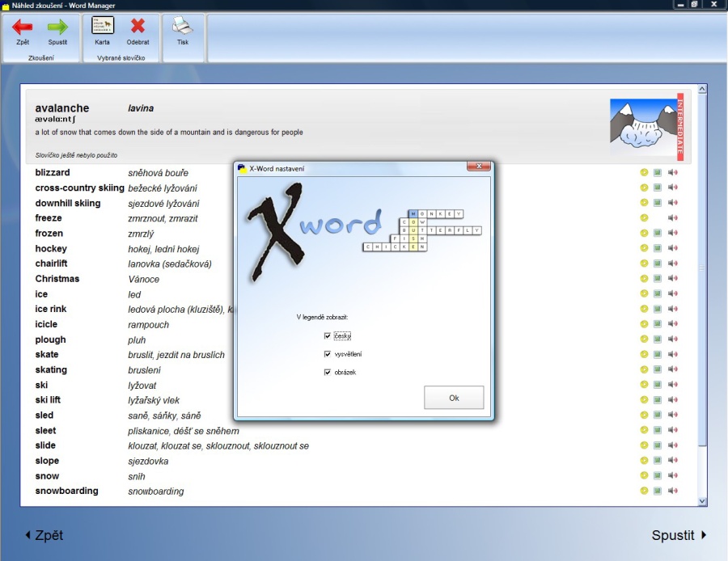Toggle the vysvětlení checkbox

coord(328,354)
